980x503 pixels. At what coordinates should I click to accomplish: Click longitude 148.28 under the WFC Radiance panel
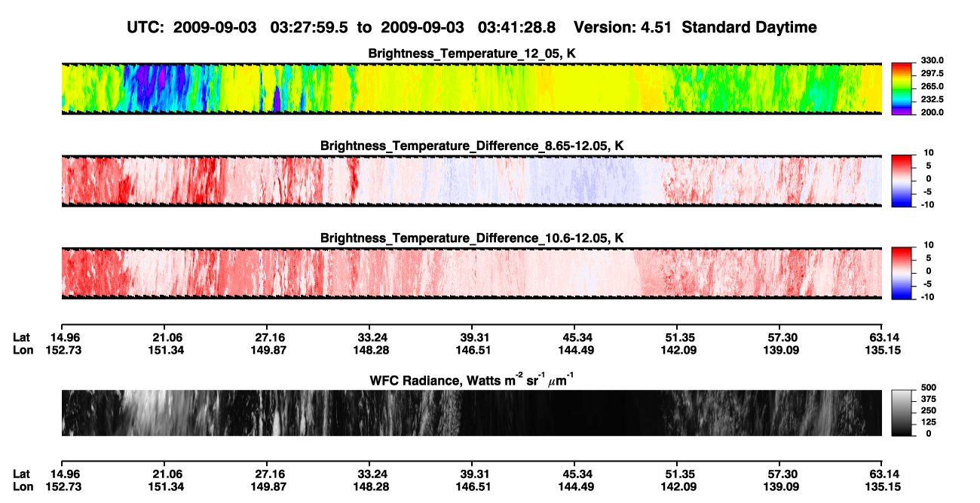372,486
